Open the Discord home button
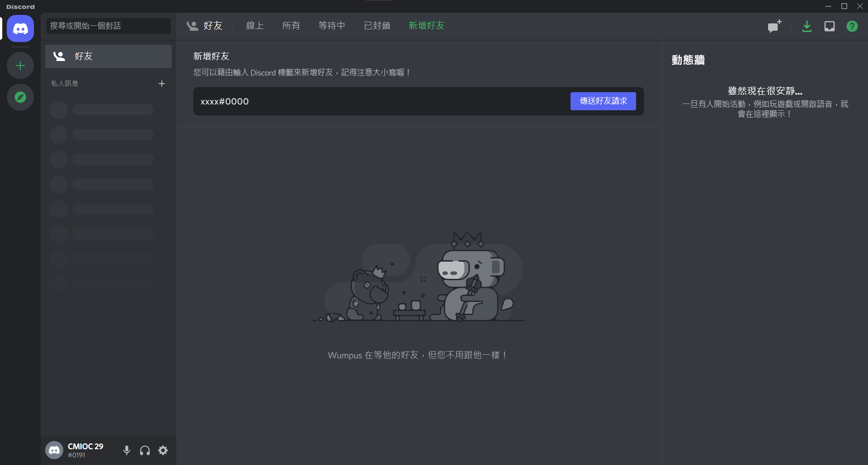 pyautogui.click(x=20, y=29)
